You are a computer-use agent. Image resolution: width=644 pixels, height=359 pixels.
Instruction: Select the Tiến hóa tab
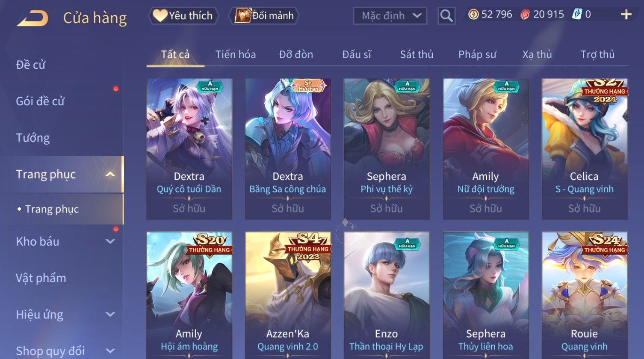[236, 55]
